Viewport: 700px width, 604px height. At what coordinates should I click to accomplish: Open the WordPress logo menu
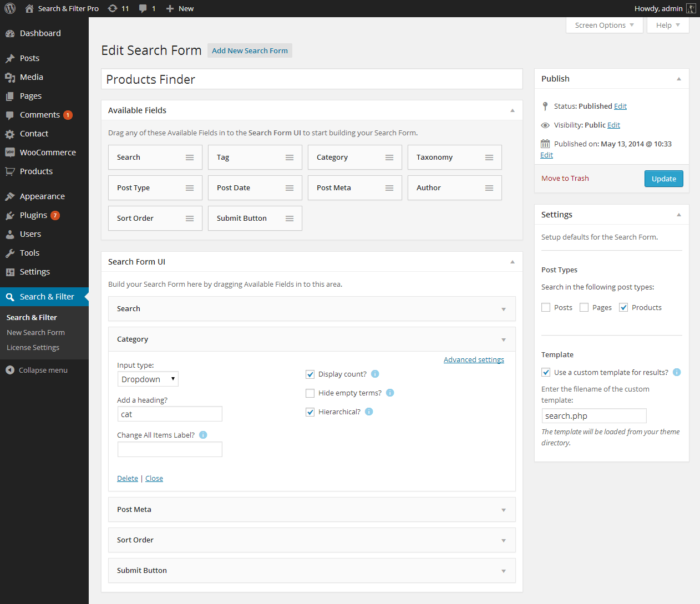point(10,8)
